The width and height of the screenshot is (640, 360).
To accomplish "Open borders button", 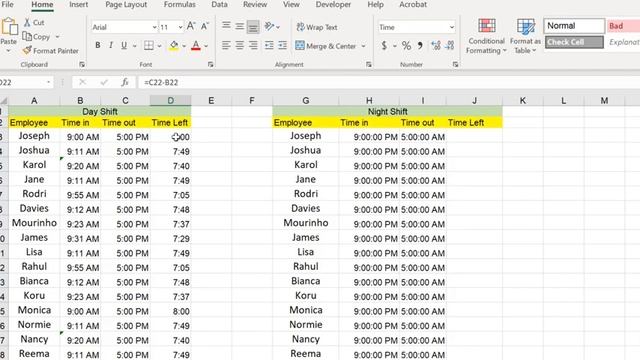I will (149, 45).
